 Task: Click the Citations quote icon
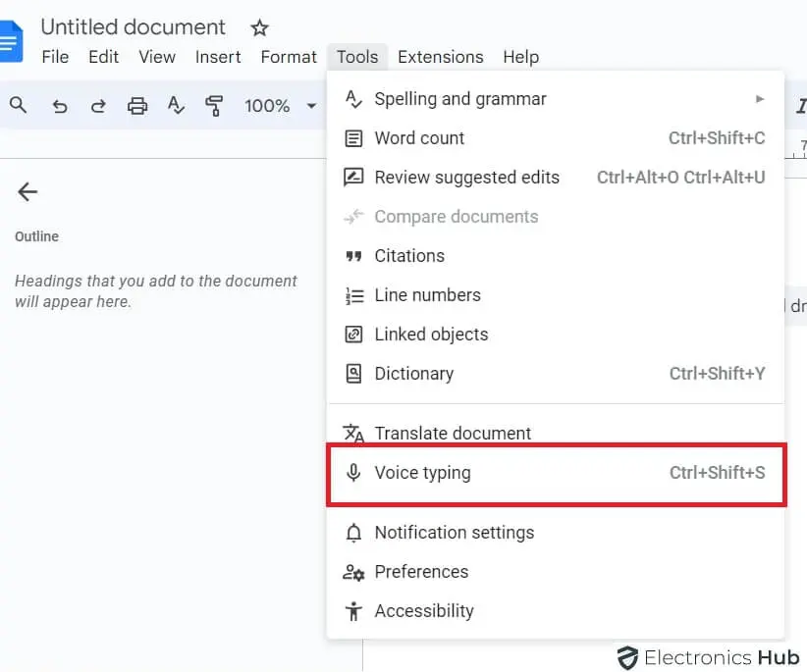click(353, 256)
